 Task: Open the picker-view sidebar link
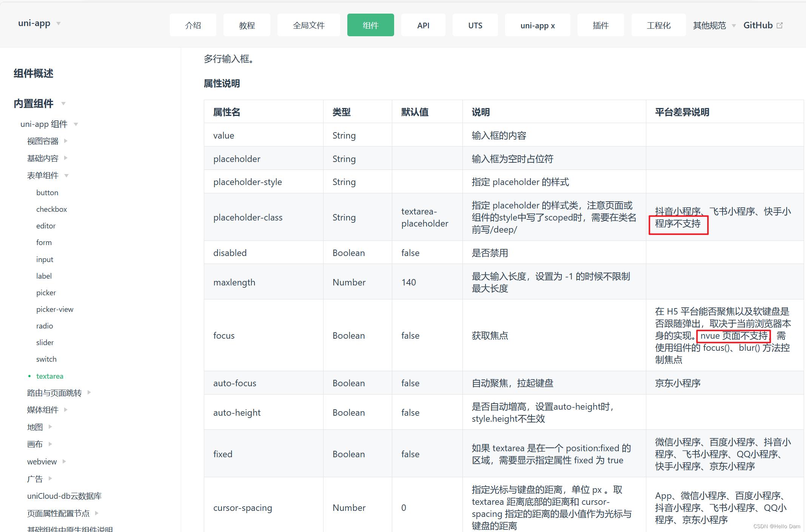pyautogui.click(x=55, y=309)
